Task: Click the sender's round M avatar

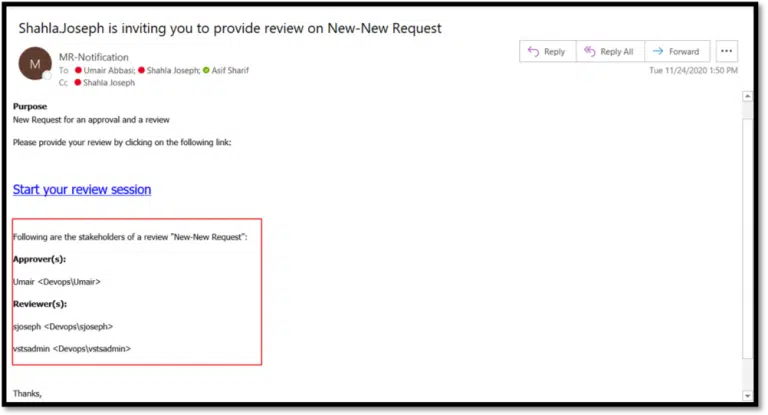Action: [x=35, y=64]
